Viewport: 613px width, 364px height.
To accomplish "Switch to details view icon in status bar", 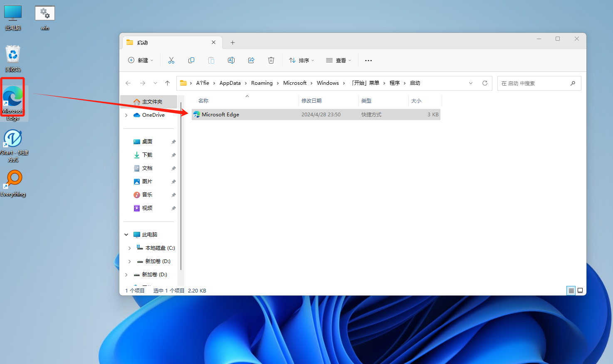I will 571,291.
